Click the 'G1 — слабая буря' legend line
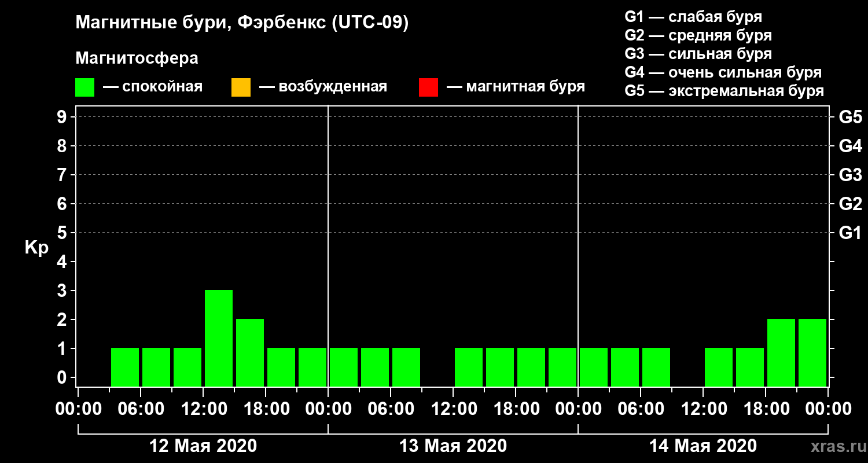The width and height of the screenshot is (868, 463). pos(693,17)
